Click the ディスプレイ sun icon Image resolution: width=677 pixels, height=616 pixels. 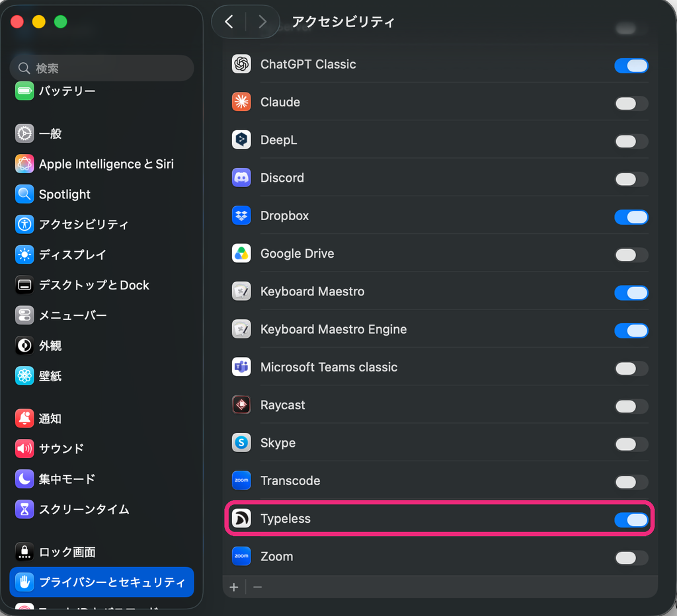point(24,254)
